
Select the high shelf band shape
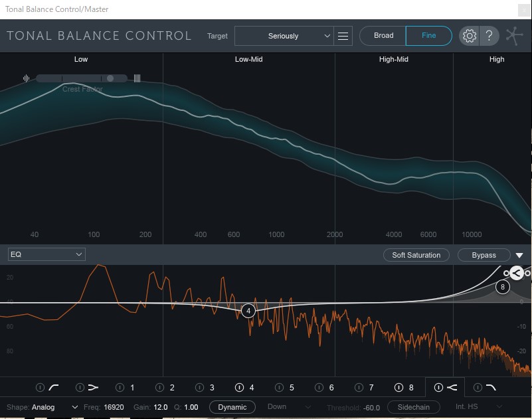tap(452, 387)
